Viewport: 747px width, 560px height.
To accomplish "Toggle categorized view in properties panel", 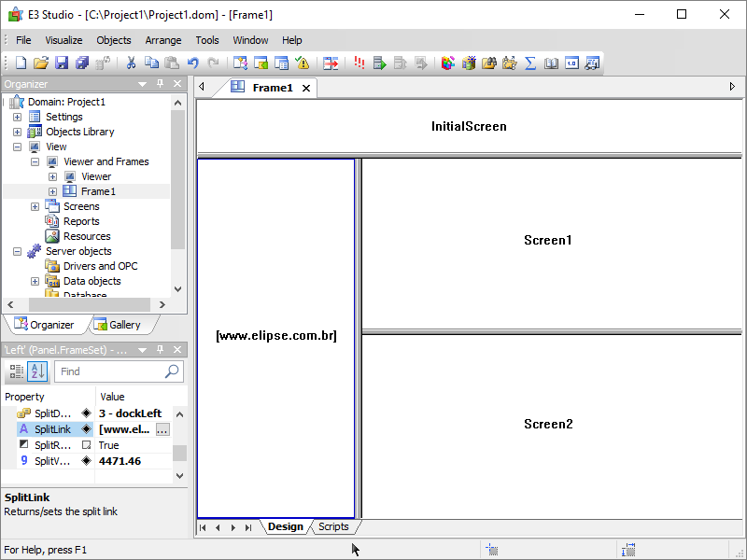I will click(17, 371).
